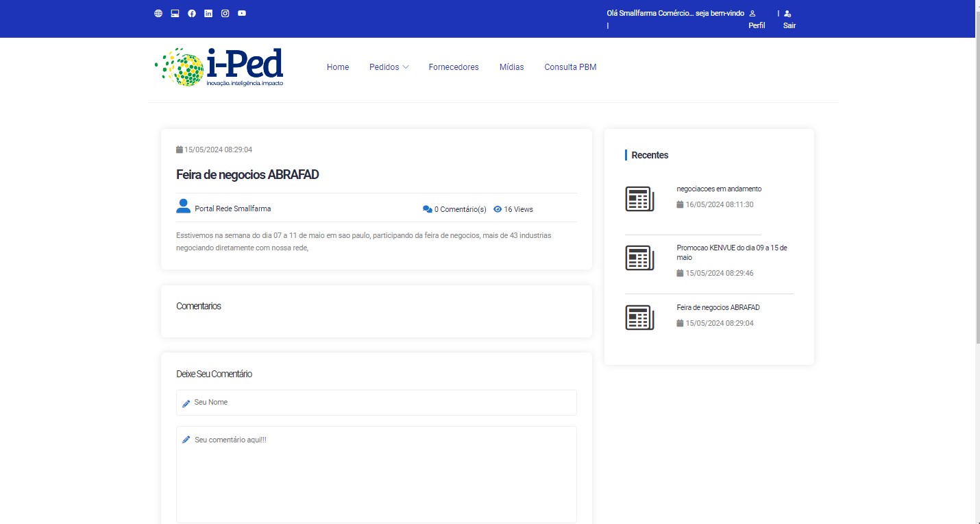Click newspaper icon for negociacoes em andamento
This screenshot has height=524, width=980.
[x=639, y=198]
